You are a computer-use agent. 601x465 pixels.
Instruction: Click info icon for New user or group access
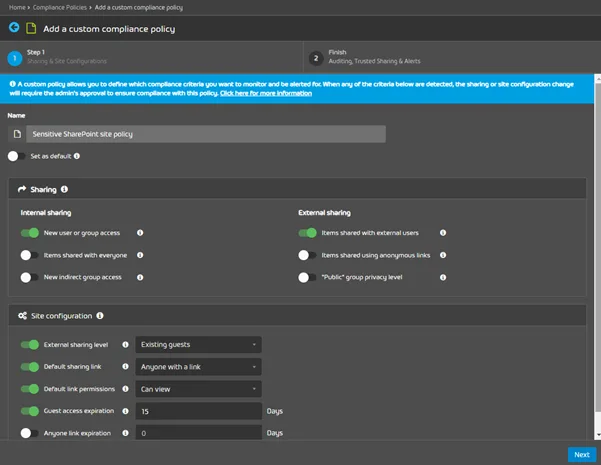click(140, 233)
